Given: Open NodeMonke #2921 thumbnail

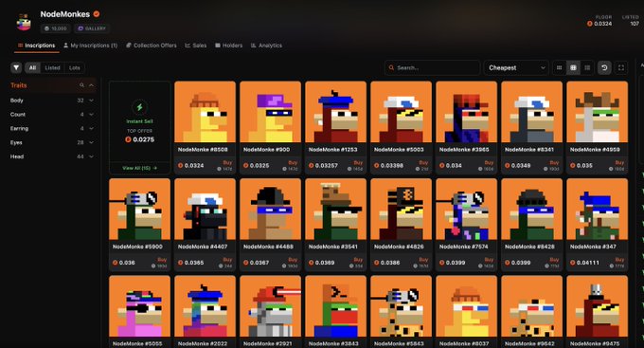Looking at the screenshot, I should 270,306.
